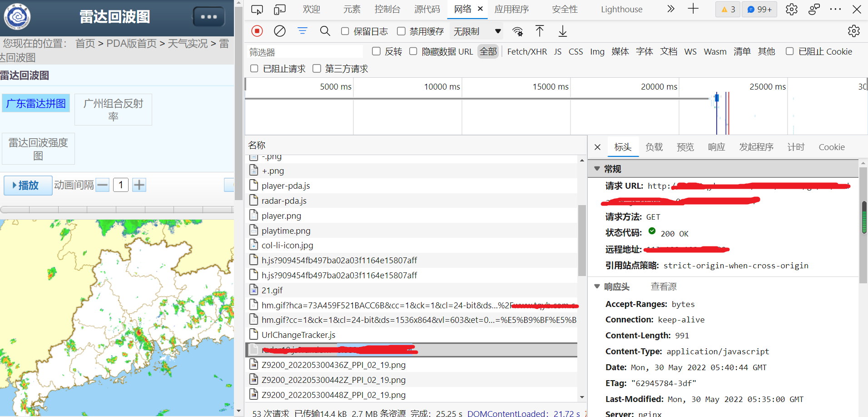The width and height of the screenshot is (868, 417).
Task: Click the 首页 breadcrumb link
Action: (85, 43)
